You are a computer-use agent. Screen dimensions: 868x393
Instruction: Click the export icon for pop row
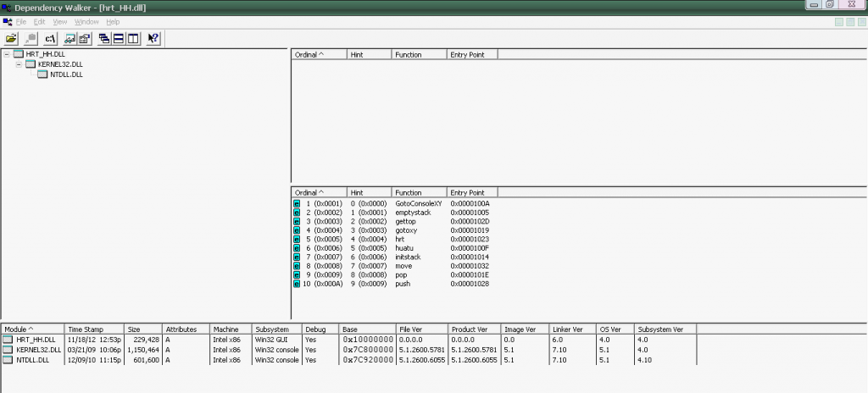(297, 275)
